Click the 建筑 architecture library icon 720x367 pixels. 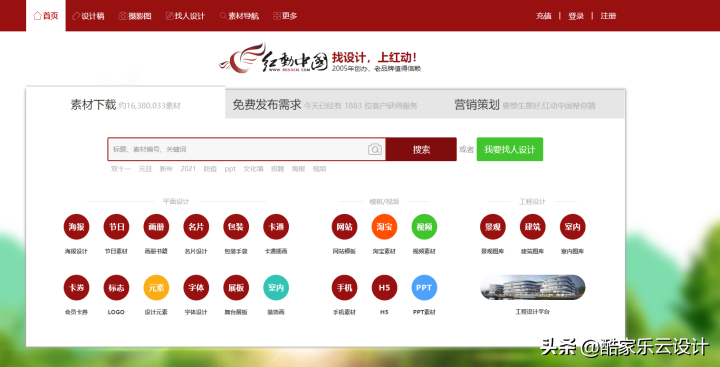click(533, 227)
